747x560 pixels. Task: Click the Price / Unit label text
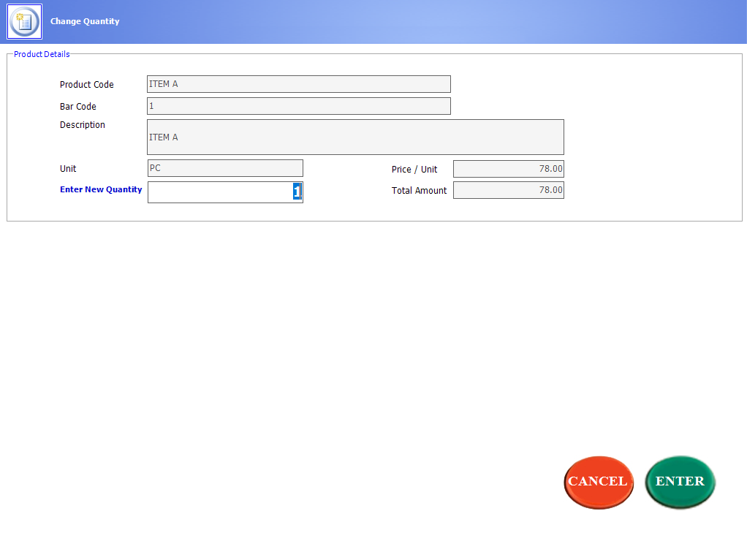pos(414,168)
